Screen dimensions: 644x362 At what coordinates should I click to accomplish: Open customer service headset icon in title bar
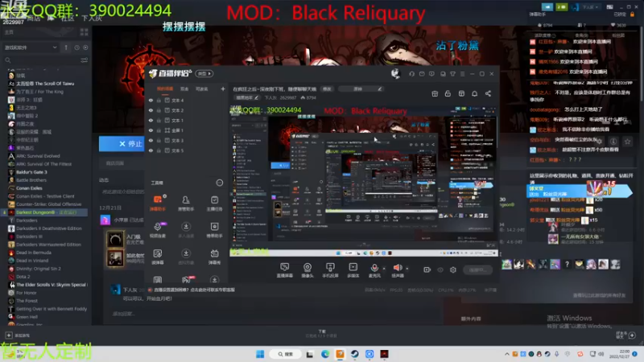pyautogui.click(x=411, y=74)
